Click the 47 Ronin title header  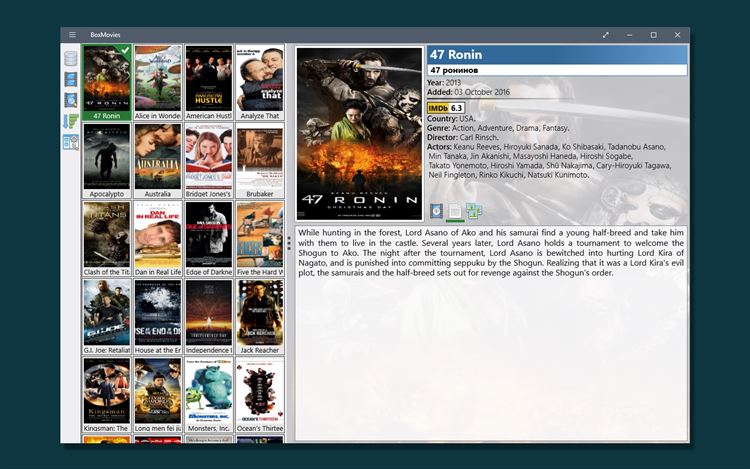pos(557,55)
